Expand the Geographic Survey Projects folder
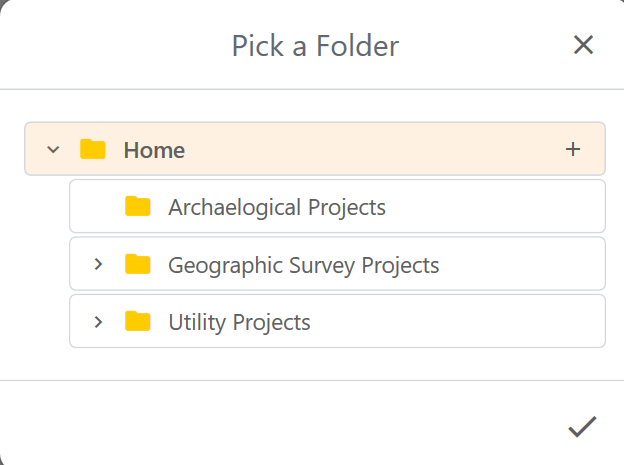624x465 pixels. click(98, 265)
